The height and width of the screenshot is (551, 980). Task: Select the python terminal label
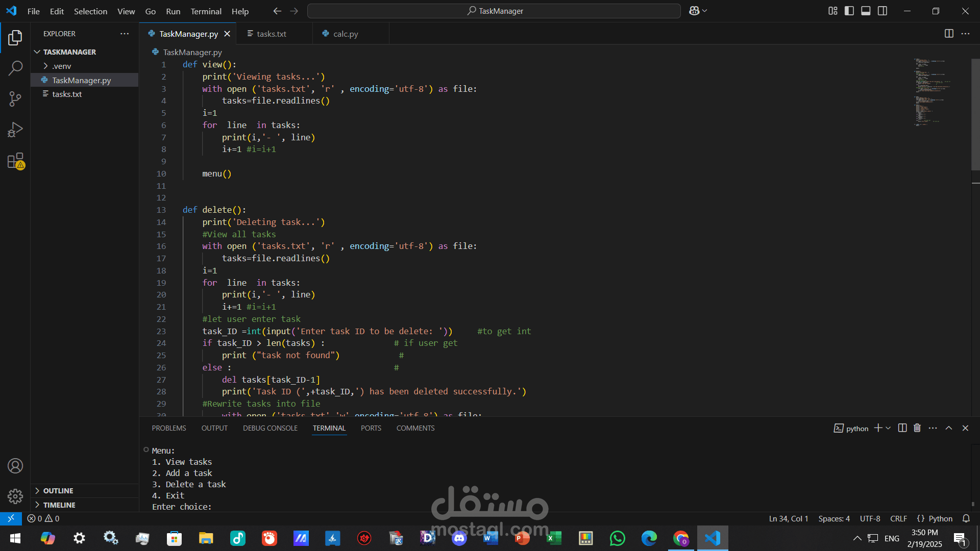point(851,429)
